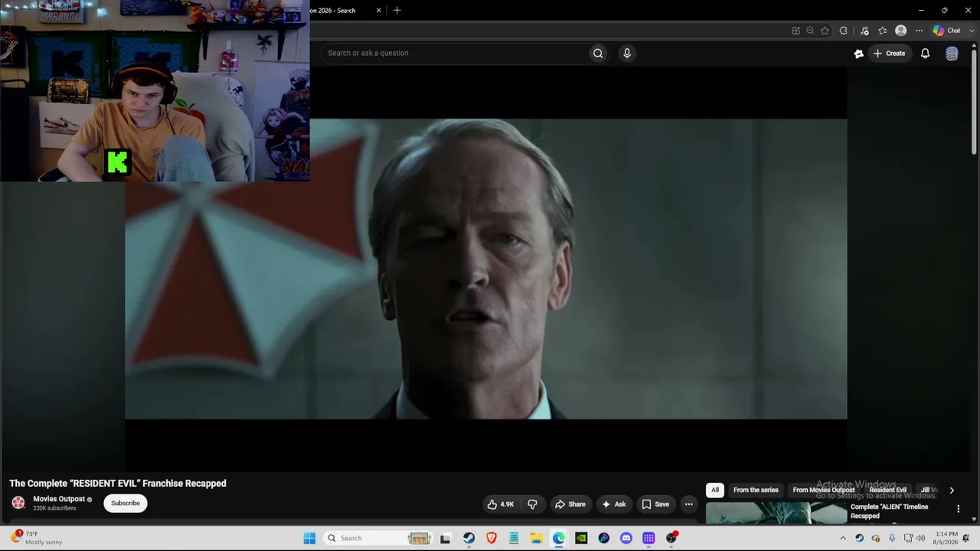Viewport: 980px width, 551px height.
Task: Close the Search browser tab
Action: 378,11
